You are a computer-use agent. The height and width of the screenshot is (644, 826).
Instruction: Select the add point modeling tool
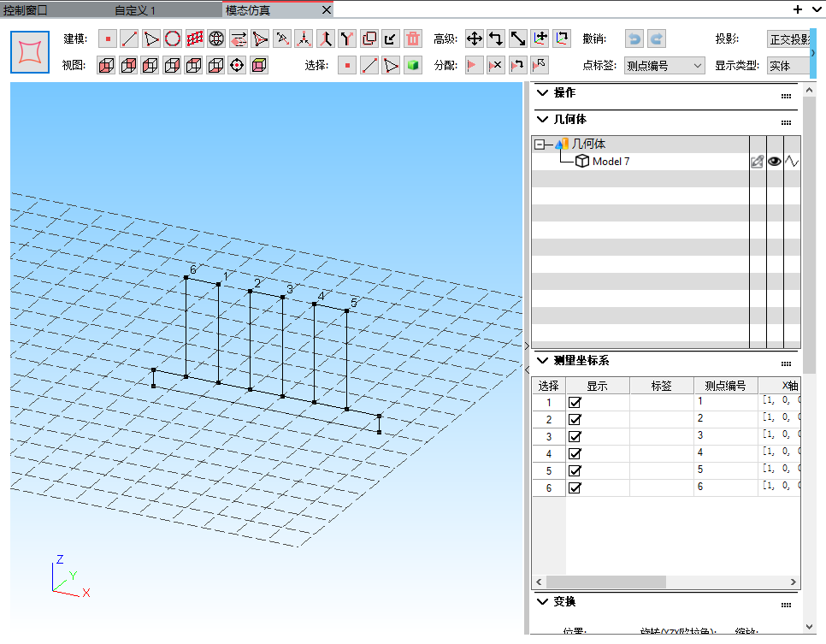(108, 38)
